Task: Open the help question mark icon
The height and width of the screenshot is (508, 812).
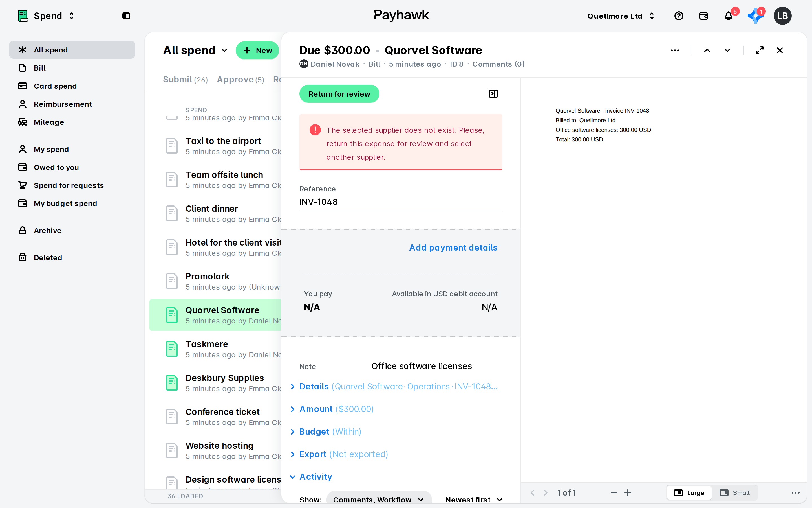Action: pos(678,16)
